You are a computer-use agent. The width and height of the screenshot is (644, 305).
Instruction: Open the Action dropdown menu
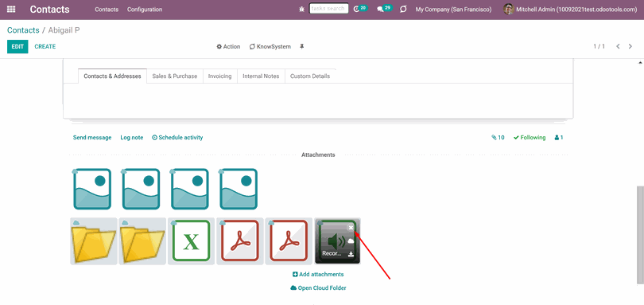(x=228, y=46)
